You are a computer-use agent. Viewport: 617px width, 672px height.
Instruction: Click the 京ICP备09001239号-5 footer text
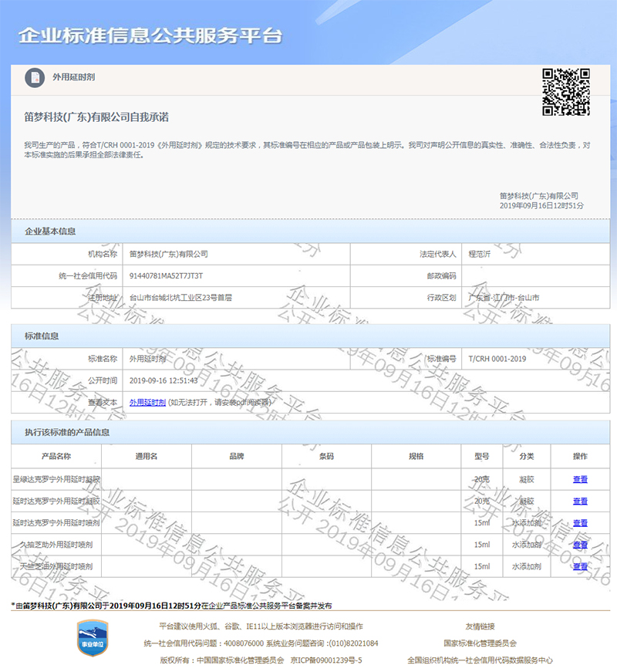click(x=326, y=660)
